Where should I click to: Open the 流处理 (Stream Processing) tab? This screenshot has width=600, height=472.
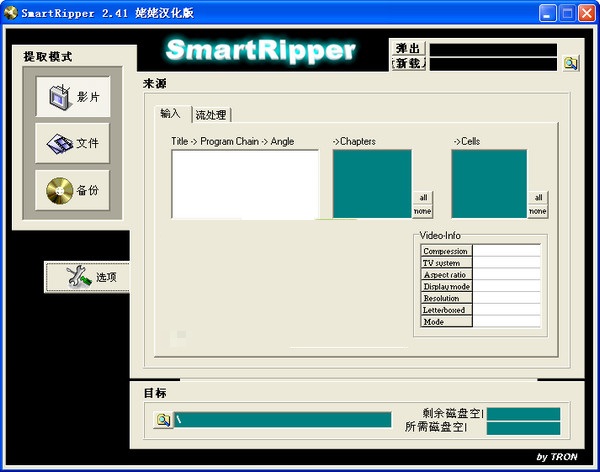click(211, 115)
